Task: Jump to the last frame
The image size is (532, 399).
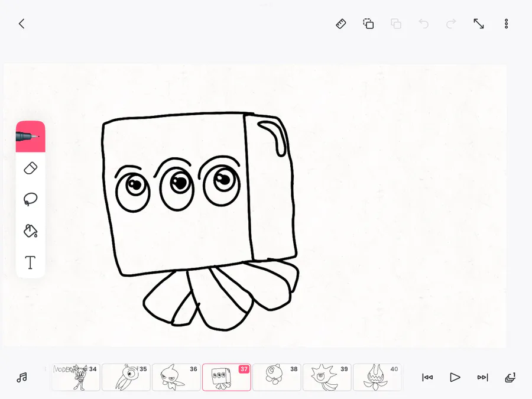Action: coord(482,377)
